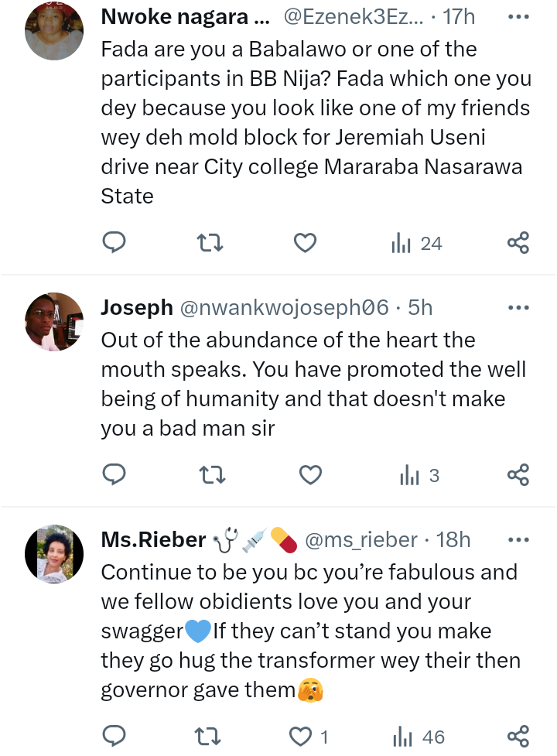Image resolution: width=557 pixels, height=756 pixels.
Task: Open @ms_rieber profile handle
Action: pyautogui.click(x=362, y=539)
